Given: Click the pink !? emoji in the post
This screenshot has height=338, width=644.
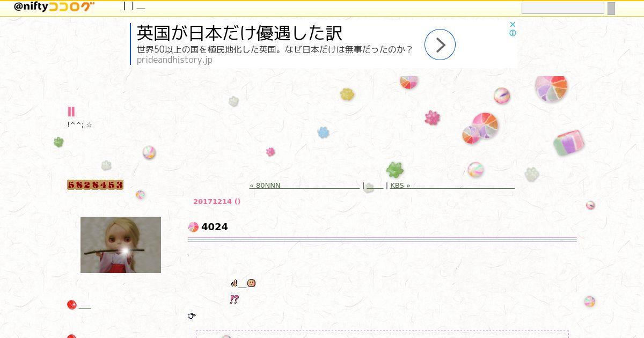Looking at the screenshot, I should (x=234, y=299).
